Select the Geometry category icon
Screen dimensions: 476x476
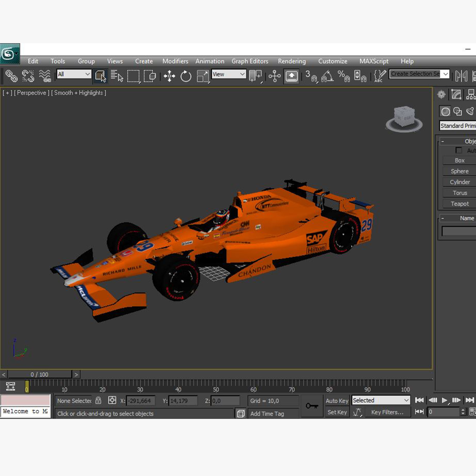pos(445,111)
